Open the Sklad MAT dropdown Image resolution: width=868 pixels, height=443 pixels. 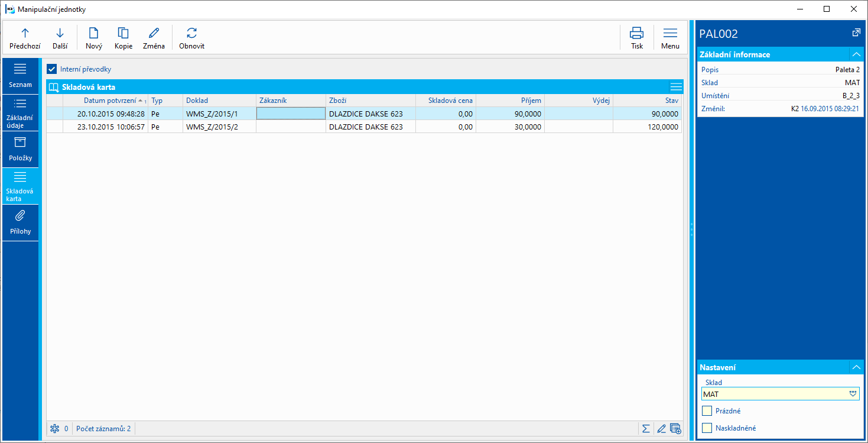point(853,394)
